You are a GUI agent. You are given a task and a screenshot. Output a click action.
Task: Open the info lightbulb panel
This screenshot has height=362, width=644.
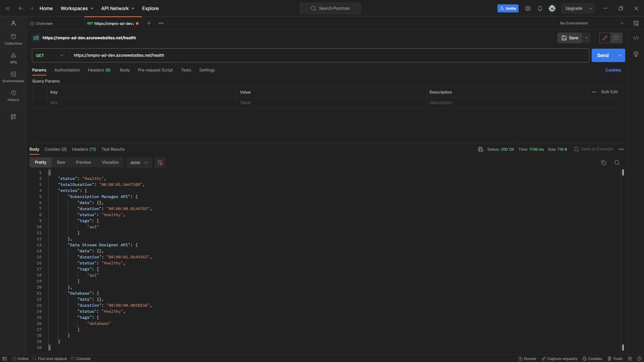[636, 54]
